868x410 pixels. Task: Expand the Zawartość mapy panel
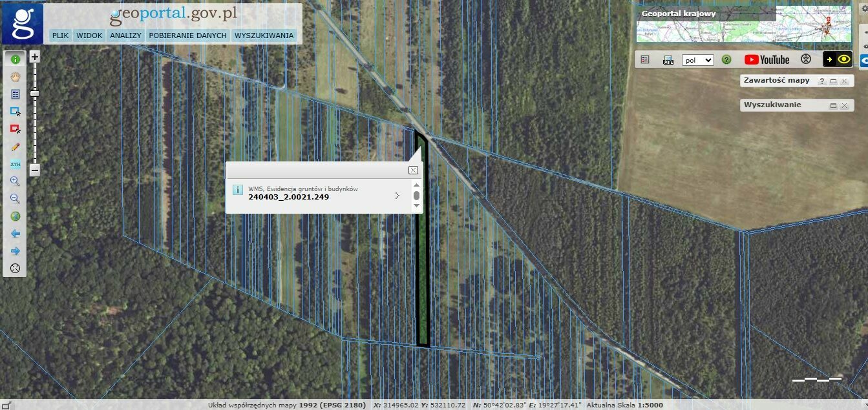pos(833,81)
